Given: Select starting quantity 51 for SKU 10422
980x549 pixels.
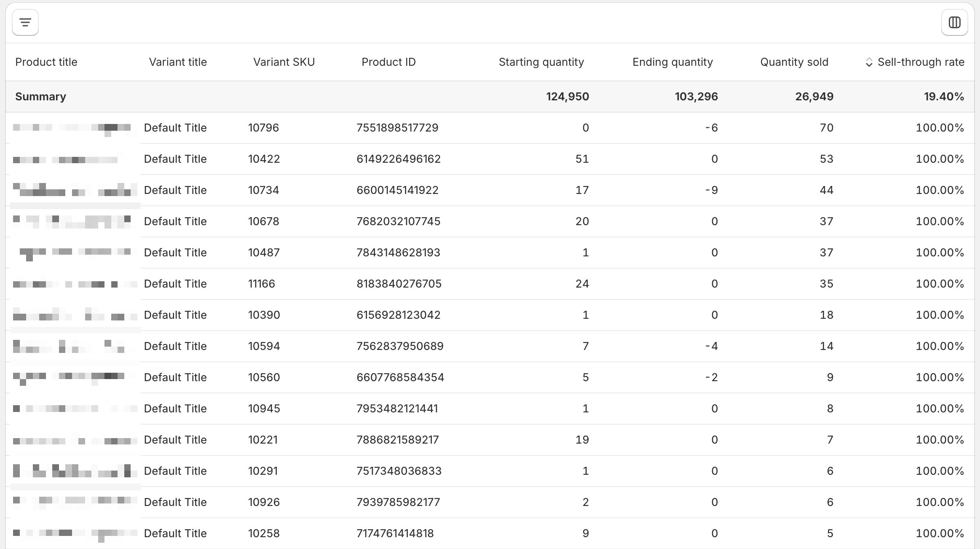Looking at the screenshot, I should point(582,159).
